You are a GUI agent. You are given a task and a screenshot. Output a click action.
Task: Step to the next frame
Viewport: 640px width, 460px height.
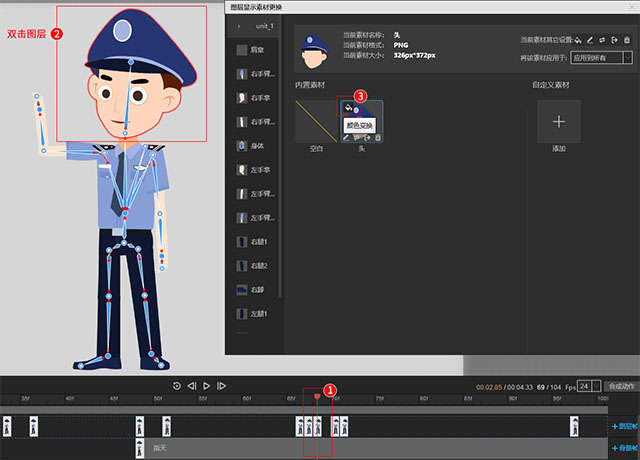tap(222, 386)
